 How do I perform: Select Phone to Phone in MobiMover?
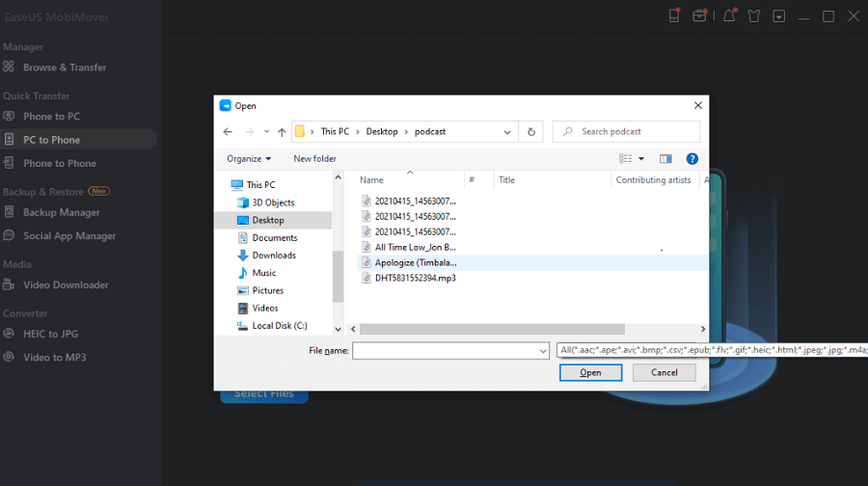60,163
